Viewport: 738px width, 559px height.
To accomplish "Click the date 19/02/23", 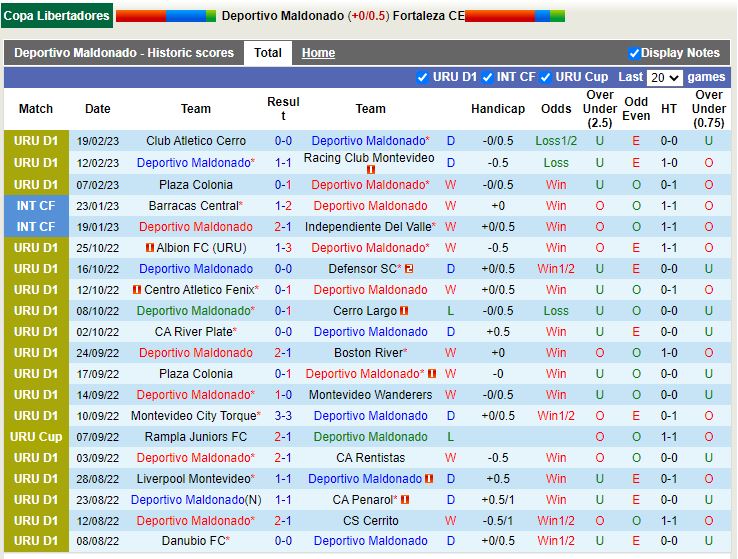I will point(98,141).
